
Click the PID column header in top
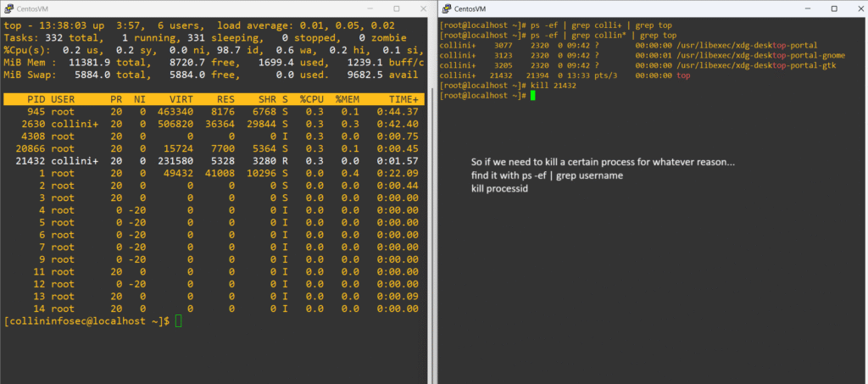34,99
